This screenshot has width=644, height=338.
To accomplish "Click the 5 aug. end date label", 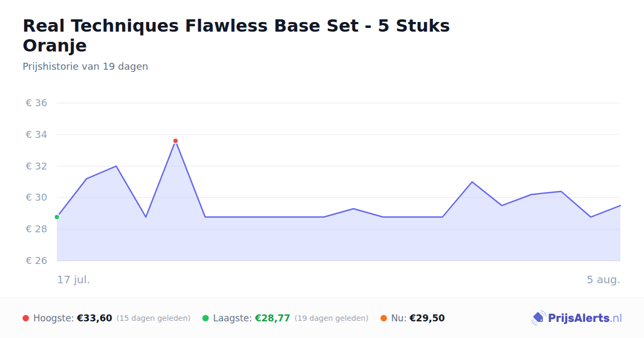I will [603, 280].
